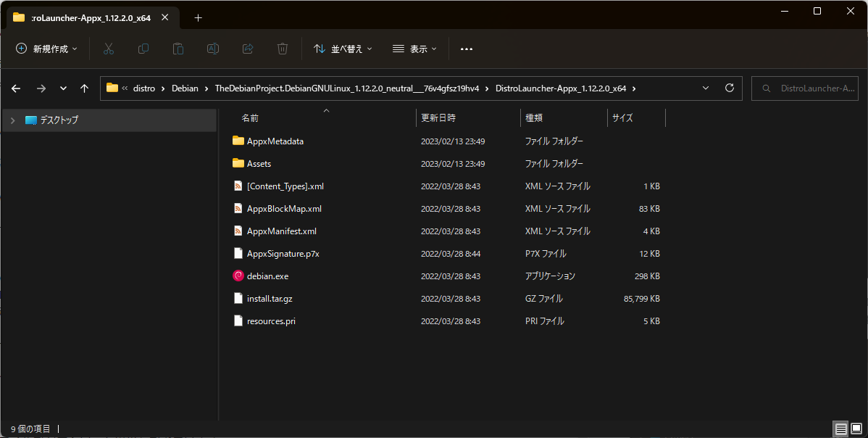Select the Assets folder icon

pos(238,163)
